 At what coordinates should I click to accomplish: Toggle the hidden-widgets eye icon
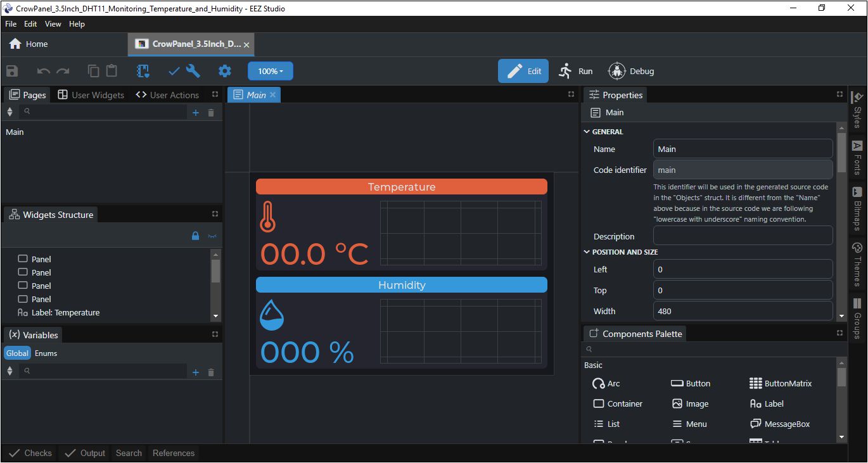[x=212, y=236]
